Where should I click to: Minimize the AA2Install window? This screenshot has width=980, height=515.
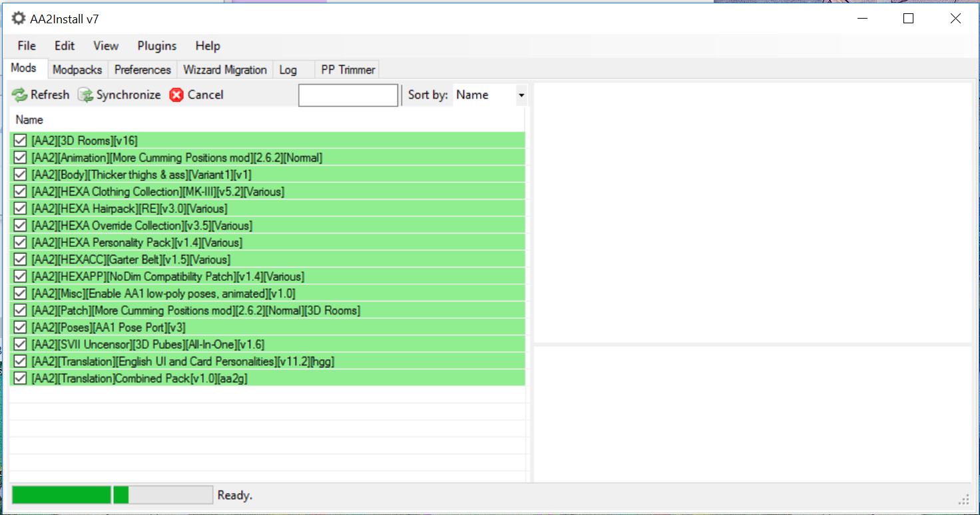[861, 19]
